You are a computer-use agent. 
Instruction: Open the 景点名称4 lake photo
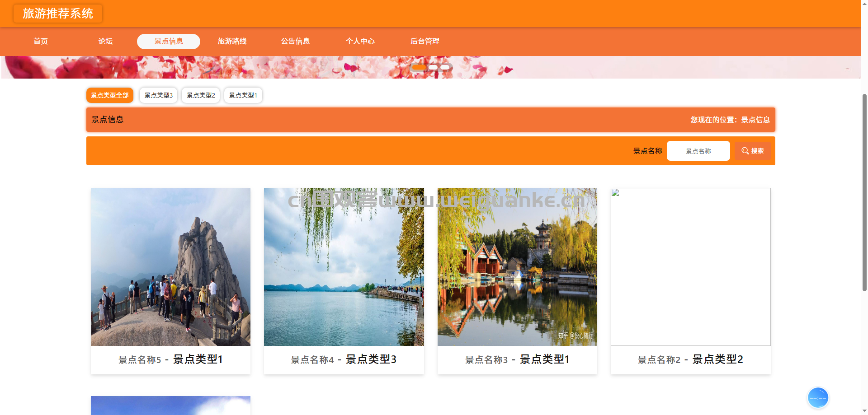tap(344, 267)
